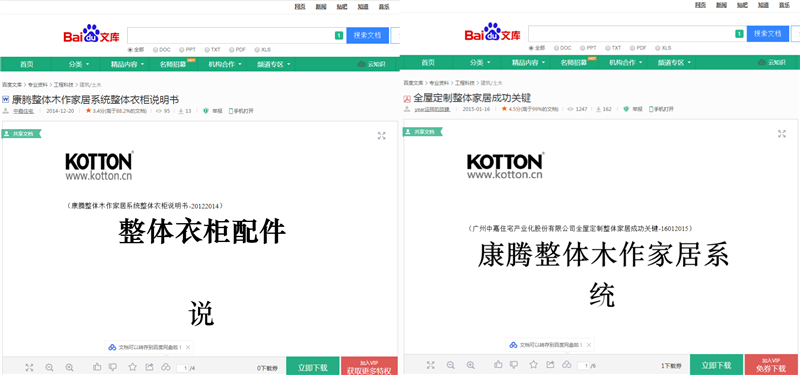Click the 举报 shield icon on right page

pyautogui.click(x=626, y=109)
